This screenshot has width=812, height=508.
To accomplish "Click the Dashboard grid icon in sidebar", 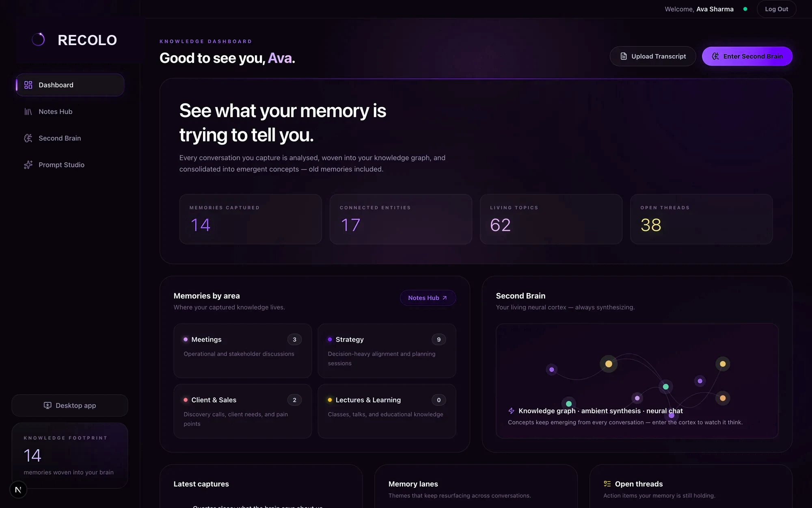I will [x=28, y=85].
